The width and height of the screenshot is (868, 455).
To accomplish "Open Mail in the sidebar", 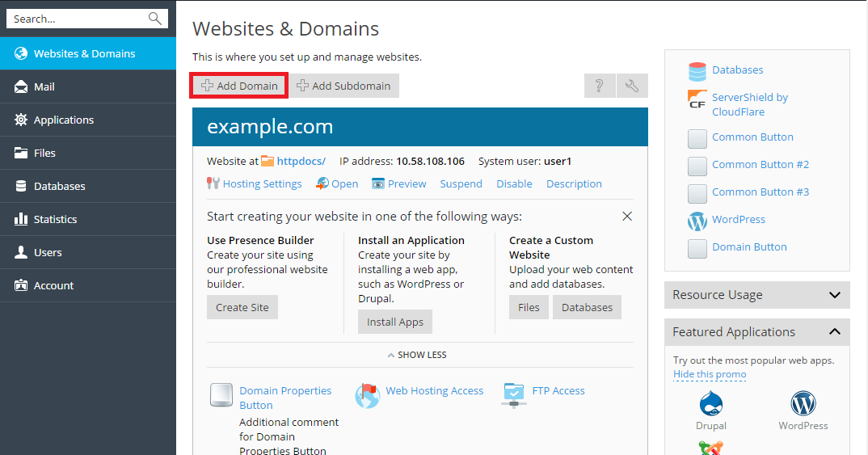I will pos(44,86).
